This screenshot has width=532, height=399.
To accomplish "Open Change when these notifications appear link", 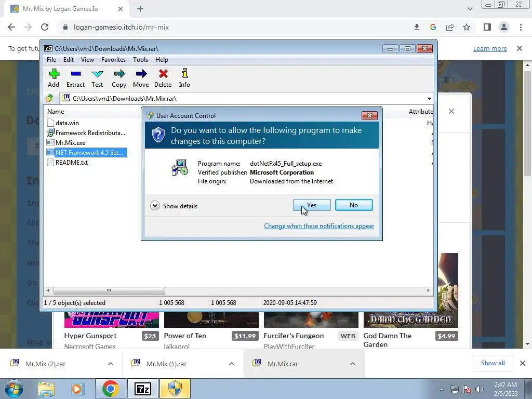I will (x=319, y=226).
